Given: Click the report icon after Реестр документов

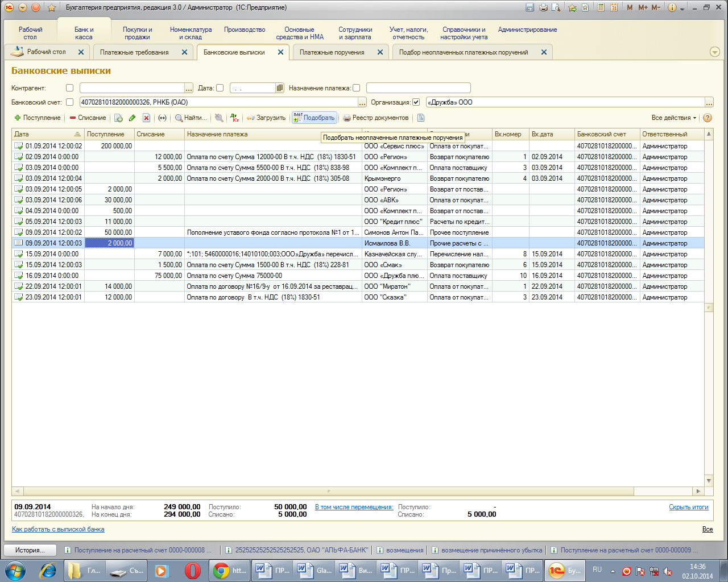Looking at the screenshot, I should tap(421, 118).
